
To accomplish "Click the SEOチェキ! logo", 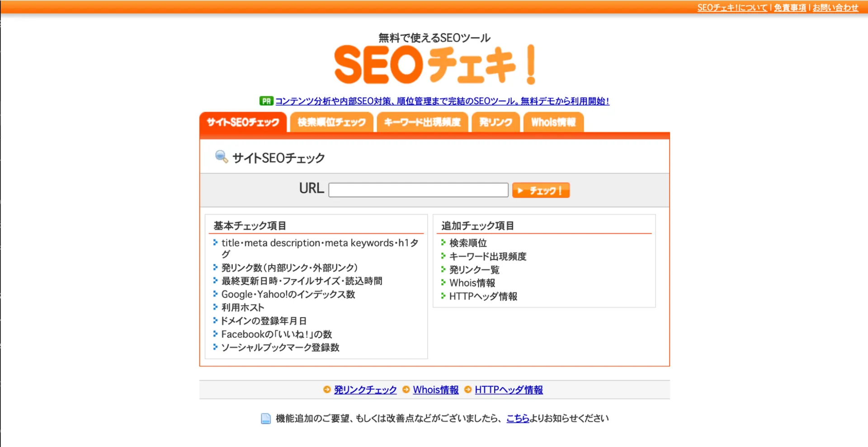I will tap(434, 64).
